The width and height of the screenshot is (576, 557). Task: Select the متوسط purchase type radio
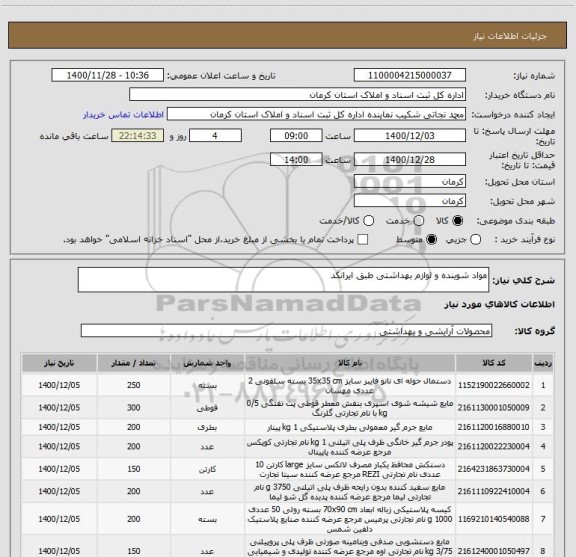(x=431, y=240)
